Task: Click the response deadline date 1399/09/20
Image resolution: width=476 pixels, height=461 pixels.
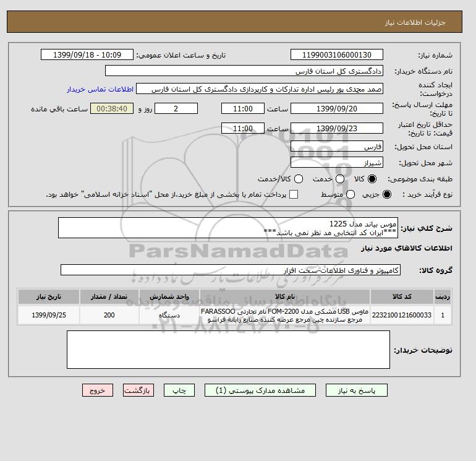Action: pyautogui.click(x=337, y=108)
